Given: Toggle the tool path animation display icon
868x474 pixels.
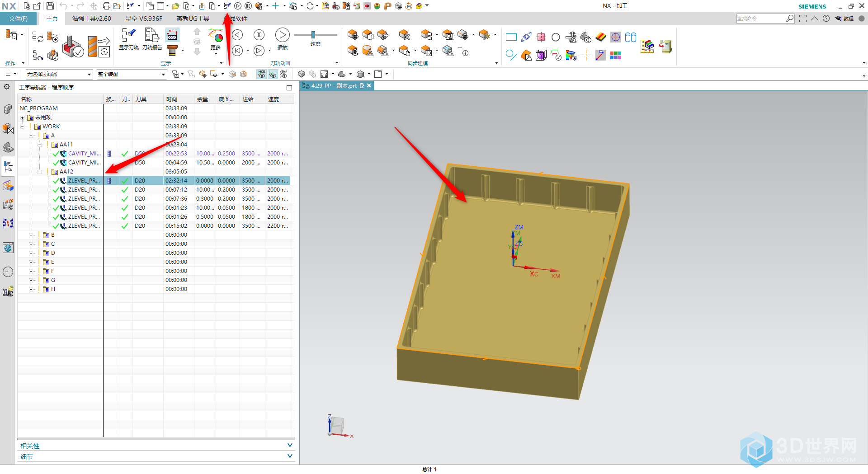Looking at the screenshot, I should click(x=172, y=35).
